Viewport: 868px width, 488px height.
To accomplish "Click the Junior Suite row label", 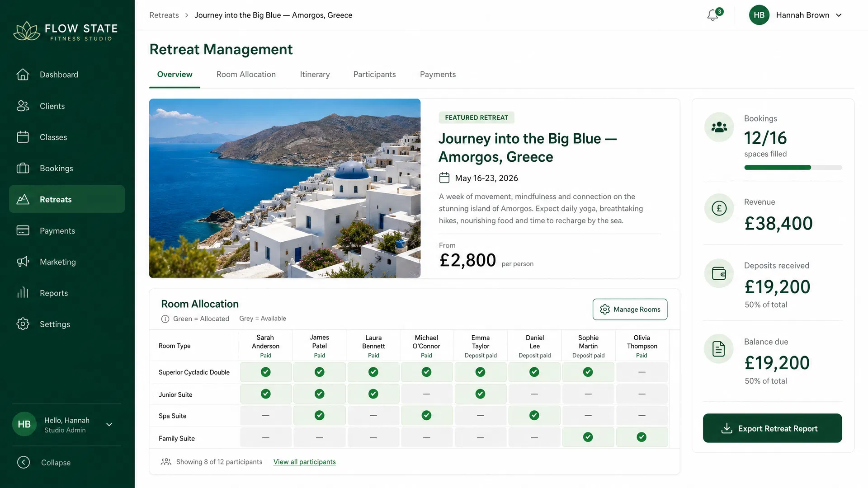I will pos(175,394).
